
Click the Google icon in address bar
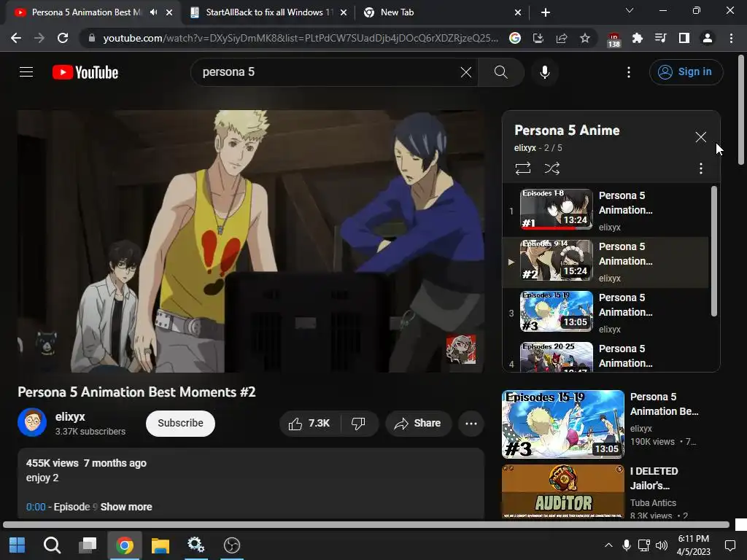[x=515, y=38]
